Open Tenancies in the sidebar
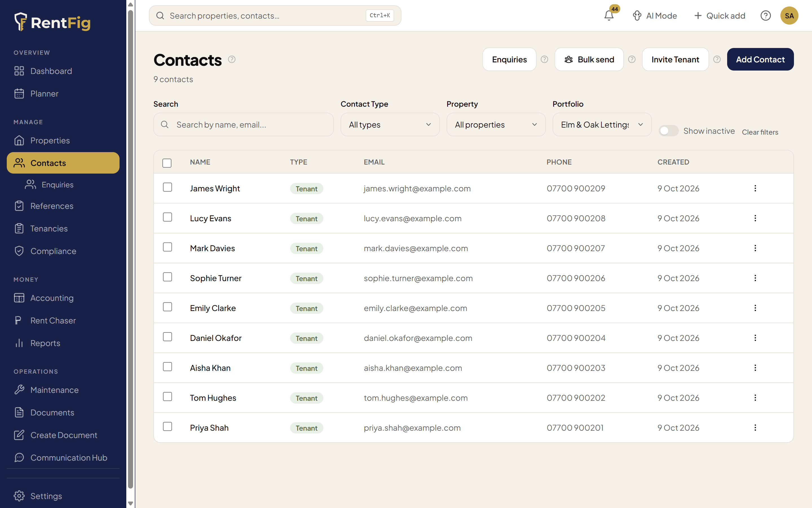This screenshot has height=508, width=812. click(x=63, y=229)
